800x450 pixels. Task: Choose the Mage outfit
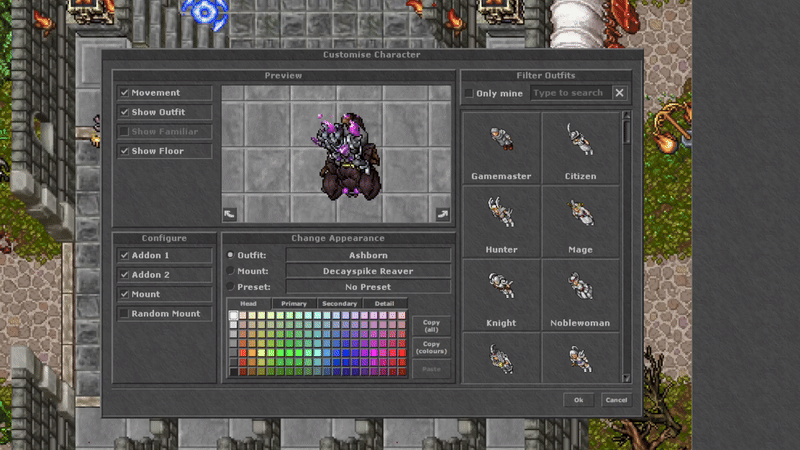click(580, 222)
